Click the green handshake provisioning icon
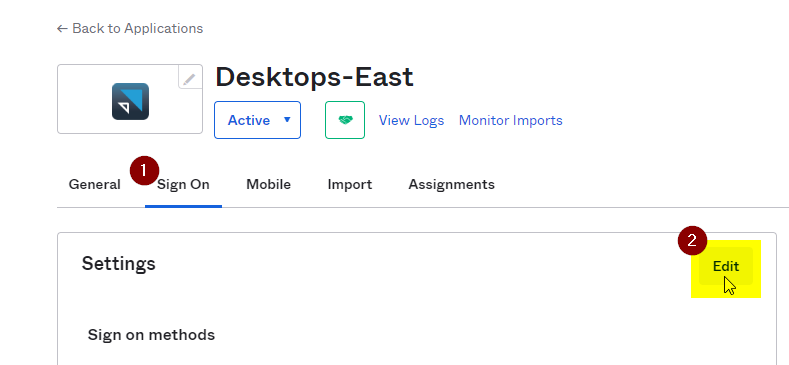 (345, 120)
